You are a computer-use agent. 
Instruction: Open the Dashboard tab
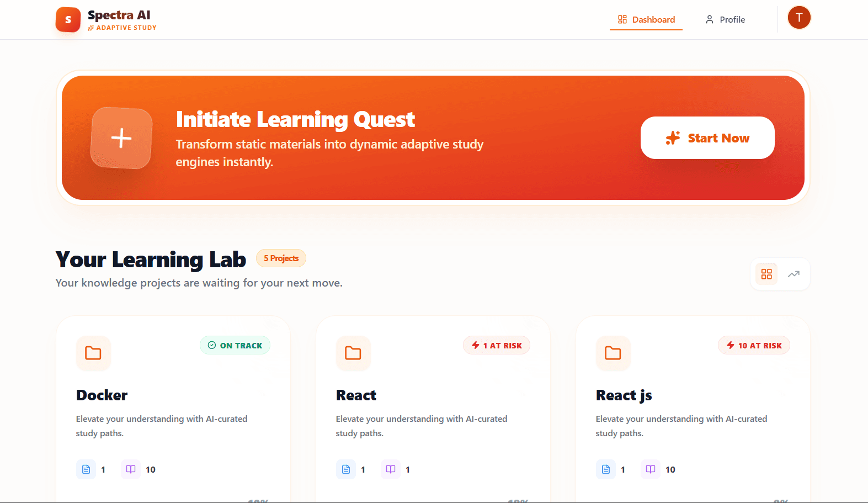pyautogui.click(x=646, y=20)
